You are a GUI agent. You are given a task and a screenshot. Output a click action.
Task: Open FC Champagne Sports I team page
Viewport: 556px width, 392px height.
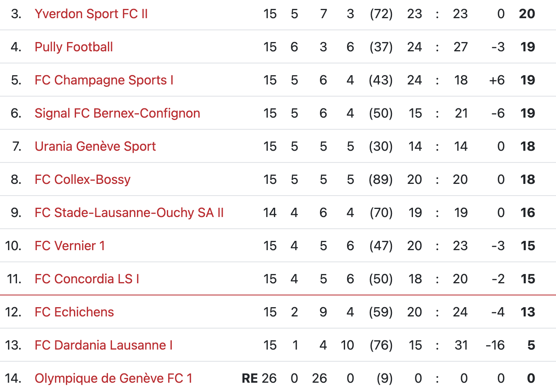click(x=104, y=80)
